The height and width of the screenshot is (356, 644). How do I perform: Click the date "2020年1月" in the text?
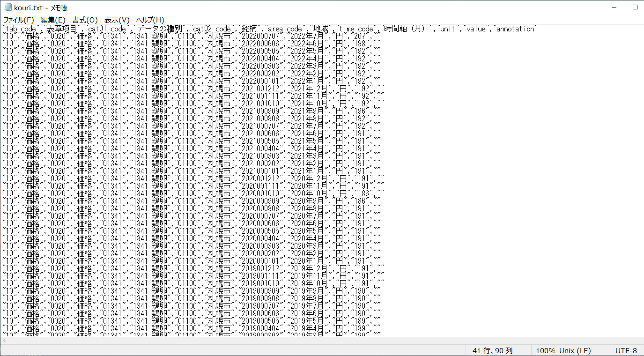307,261
